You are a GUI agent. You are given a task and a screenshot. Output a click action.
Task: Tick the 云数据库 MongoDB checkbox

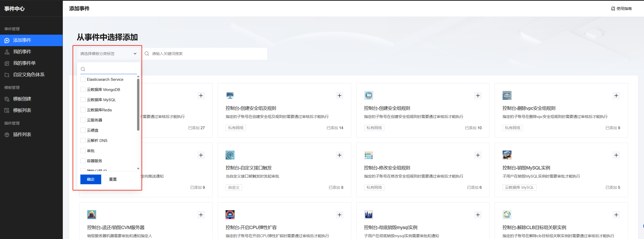(x=83, y=89)
